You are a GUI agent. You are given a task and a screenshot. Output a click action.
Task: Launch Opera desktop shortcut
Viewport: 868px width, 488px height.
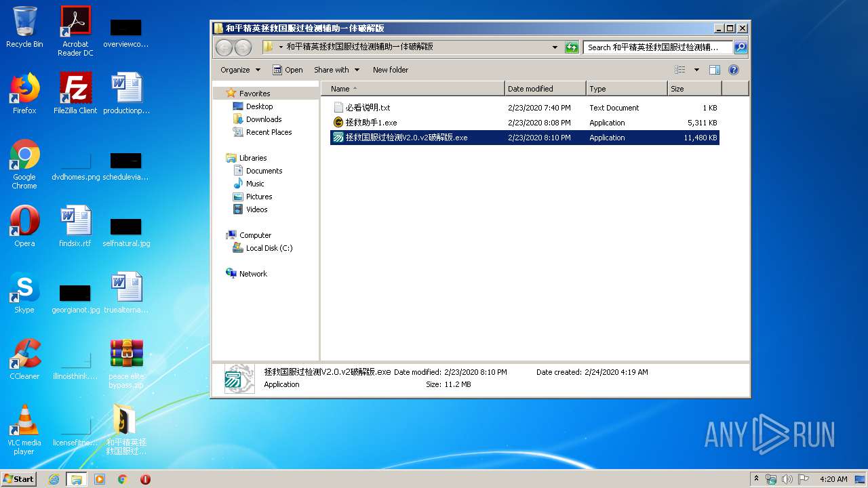point(24,226)
